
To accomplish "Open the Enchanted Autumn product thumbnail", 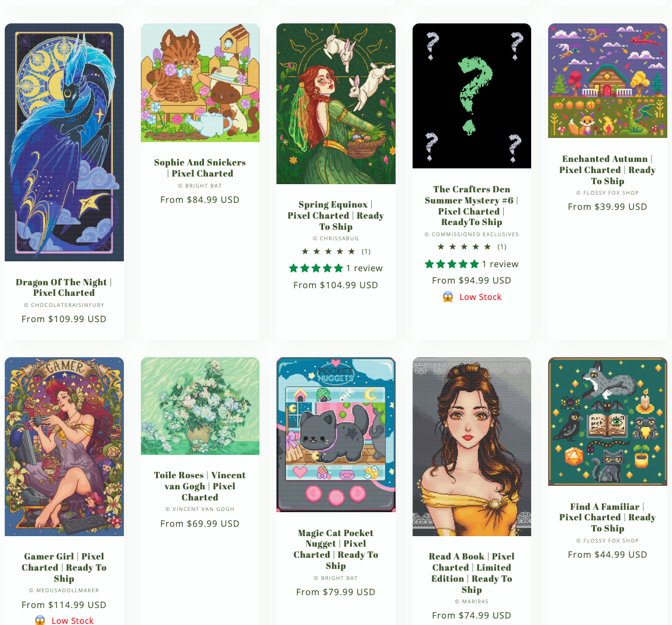I will 608,81.
